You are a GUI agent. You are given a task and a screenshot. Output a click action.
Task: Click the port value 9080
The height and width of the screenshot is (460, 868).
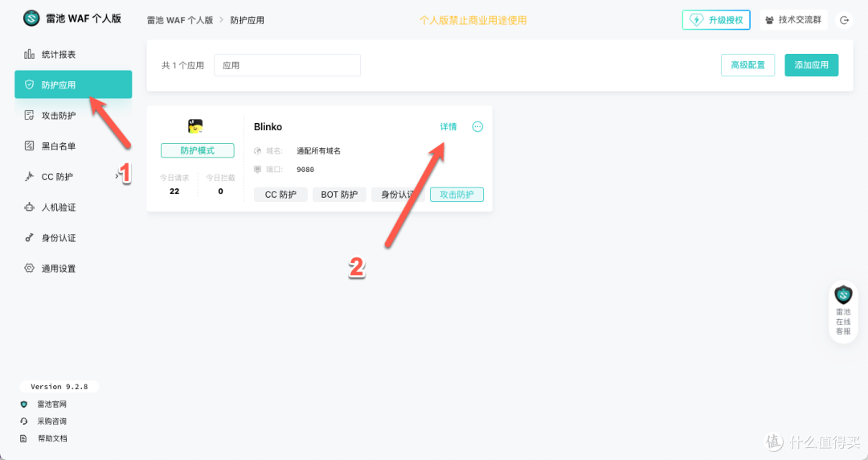(x=305, y=170)
